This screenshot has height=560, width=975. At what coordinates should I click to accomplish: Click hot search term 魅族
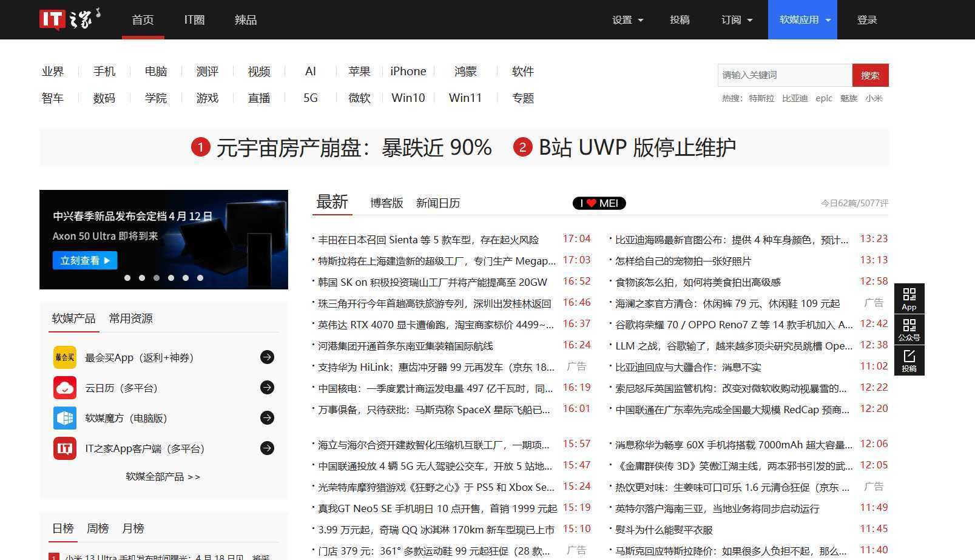click(849, 98)
